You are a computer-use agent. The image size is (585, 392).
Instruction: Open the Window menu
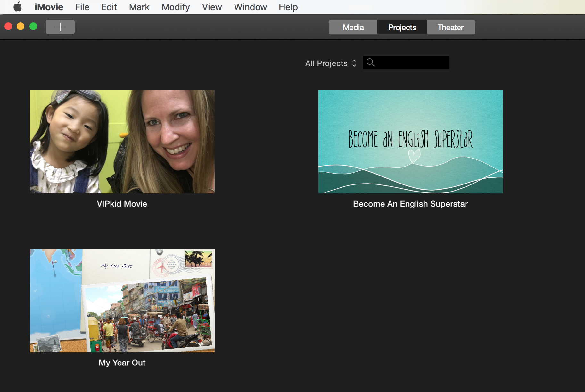[250, 7]
